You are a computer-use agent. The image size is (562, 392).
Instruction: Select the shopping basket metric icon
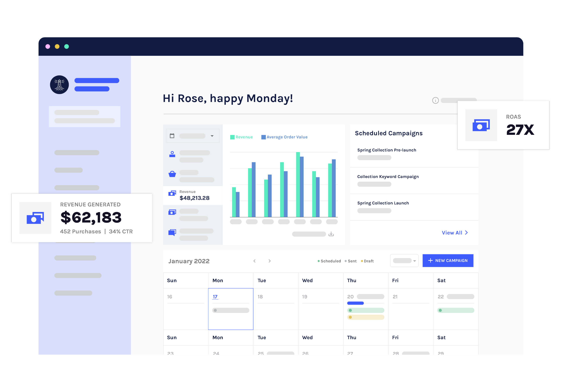coord(172,174)
